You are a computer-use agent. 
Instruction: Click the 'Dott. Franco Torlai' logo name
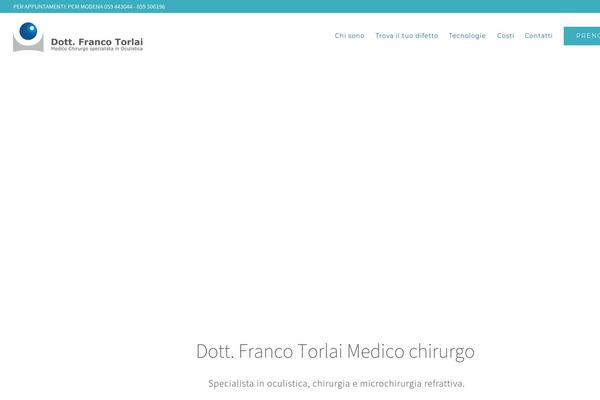tap(97, 41)
